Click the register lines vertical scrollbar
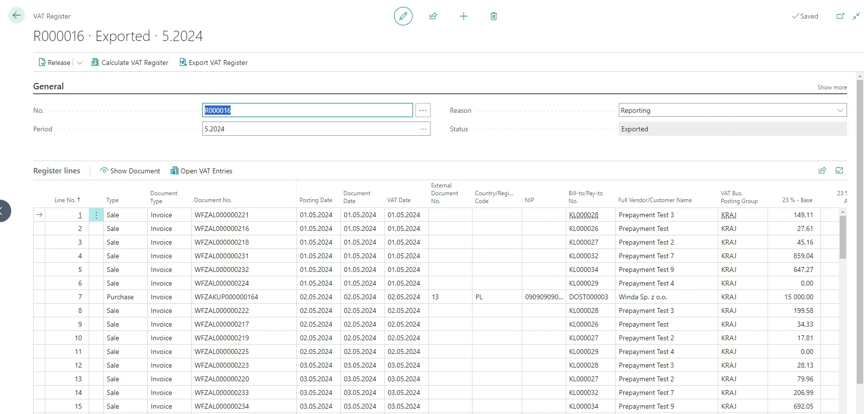 [843, 237]
